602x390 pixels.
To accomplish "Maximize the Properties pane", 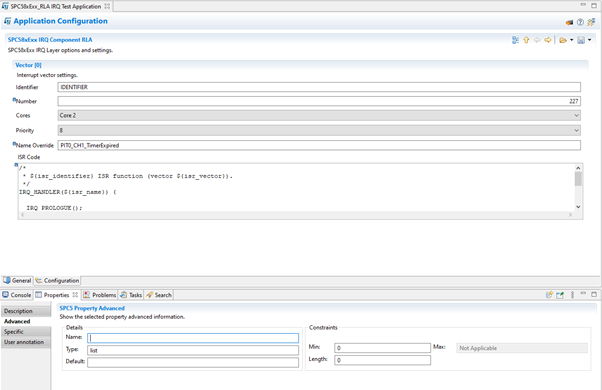I will 594,294.
